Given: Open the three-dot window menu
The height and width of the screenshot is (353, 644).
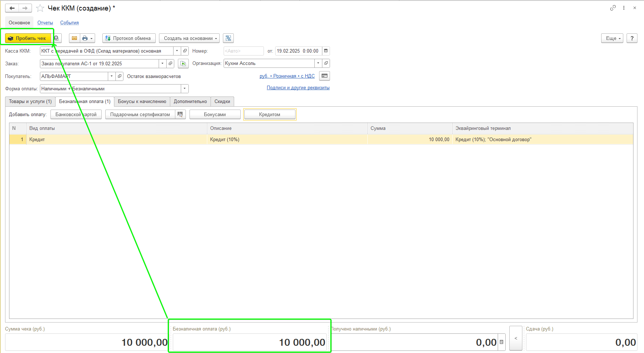Looking at the screenshot, I should point(624,8).
